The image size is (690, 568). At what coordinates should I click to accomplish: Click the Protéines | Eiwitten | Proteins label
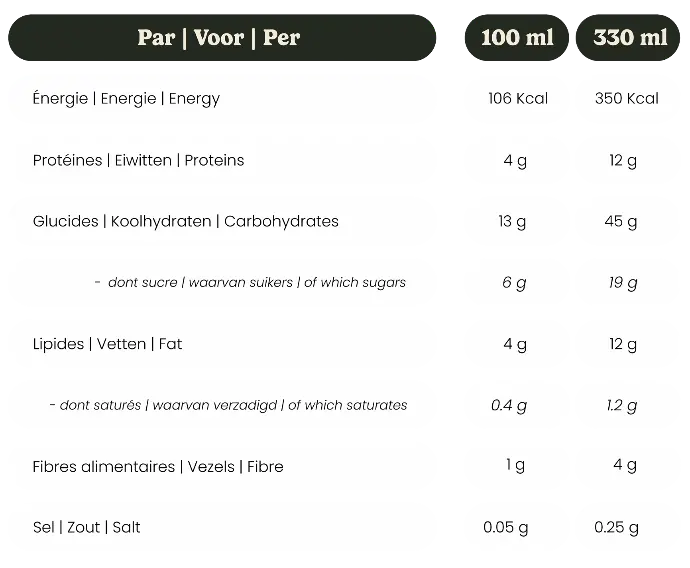[138, 160]
